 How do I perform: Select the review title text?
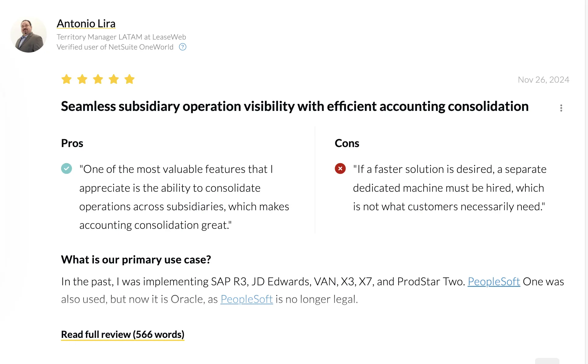[294, 106]
